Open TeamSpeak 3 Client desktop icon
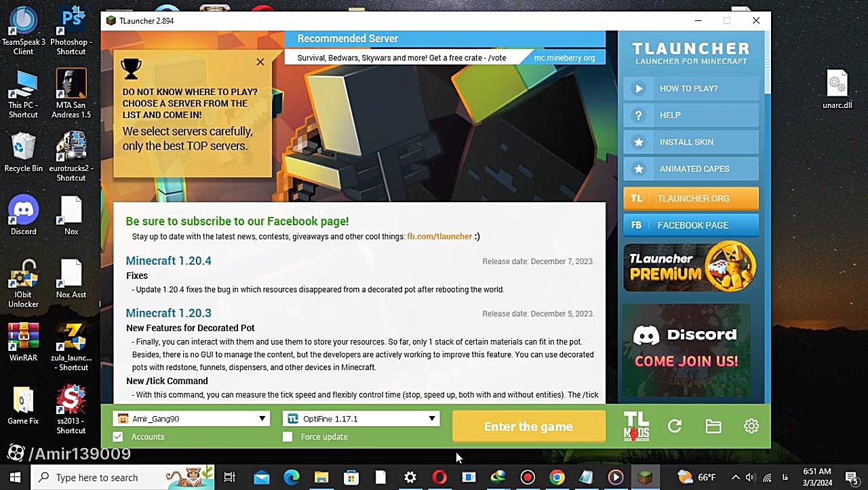Viewport: 868px width, 490px height. pos(23,30)
